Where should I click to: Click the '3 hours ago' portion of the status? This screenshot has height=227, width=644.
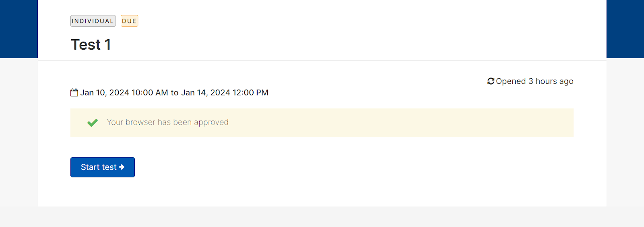pyautogui.click(x=551, y=81)
